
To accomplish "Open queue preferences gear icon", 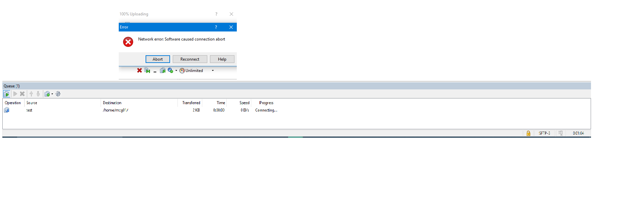I will (x=58, y=94).
